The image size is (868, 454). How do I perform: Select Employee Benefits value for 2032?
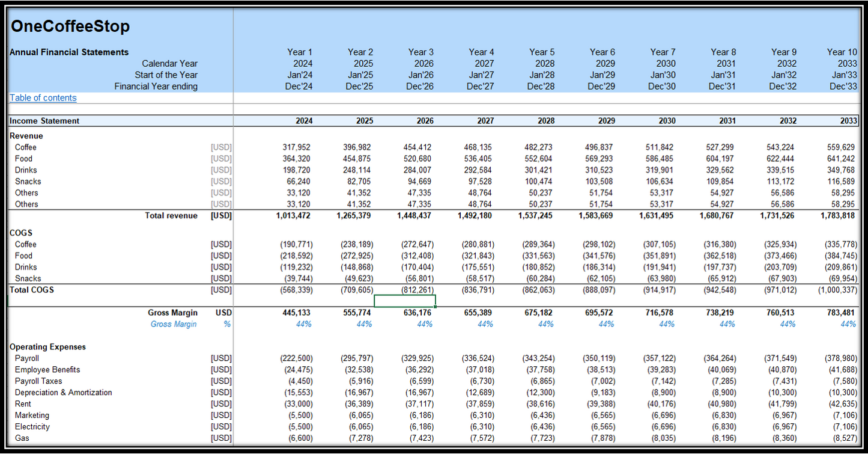[x=783, y=370]
